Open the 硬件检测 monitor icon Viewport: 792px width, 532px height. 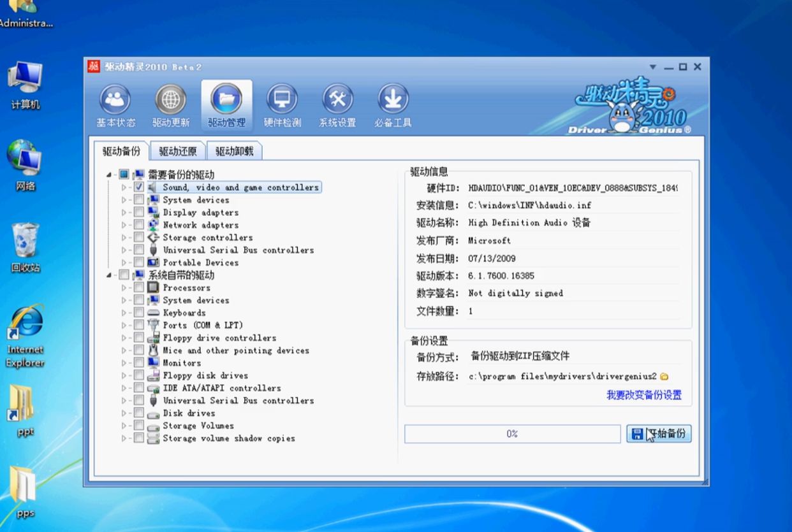(x=282, y=100)
